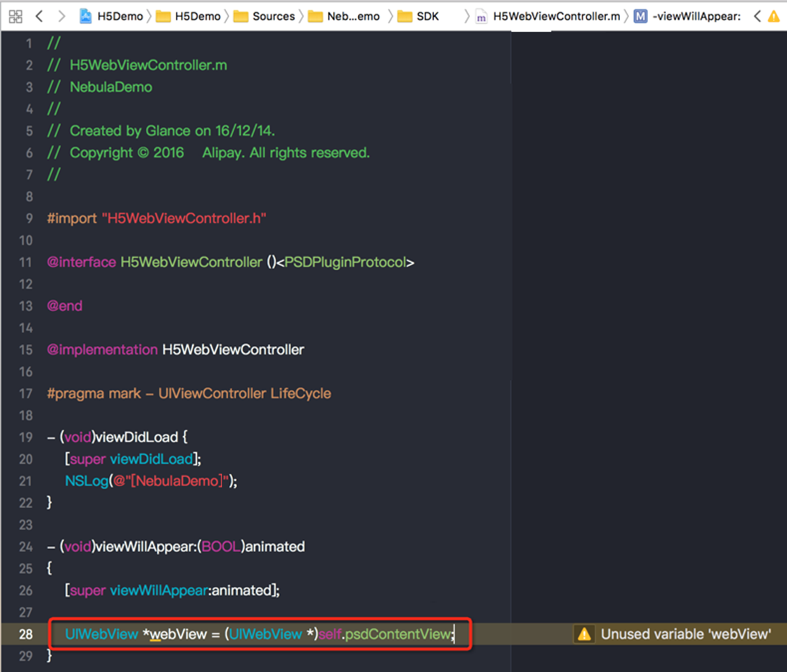Viewport: 787px width, 672px height.
Task: Click the jump bar warning triangle icon
Action: (774, 16)
